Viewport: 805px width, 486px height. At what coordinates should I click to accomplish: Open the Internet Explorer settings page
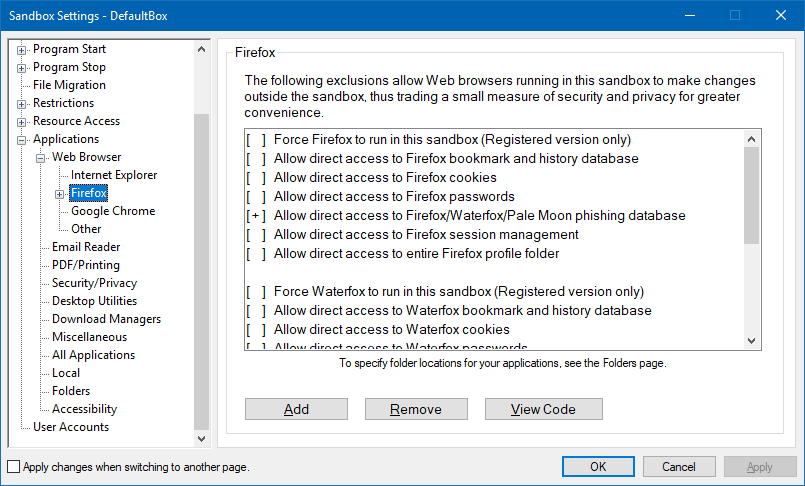[113, 175]
